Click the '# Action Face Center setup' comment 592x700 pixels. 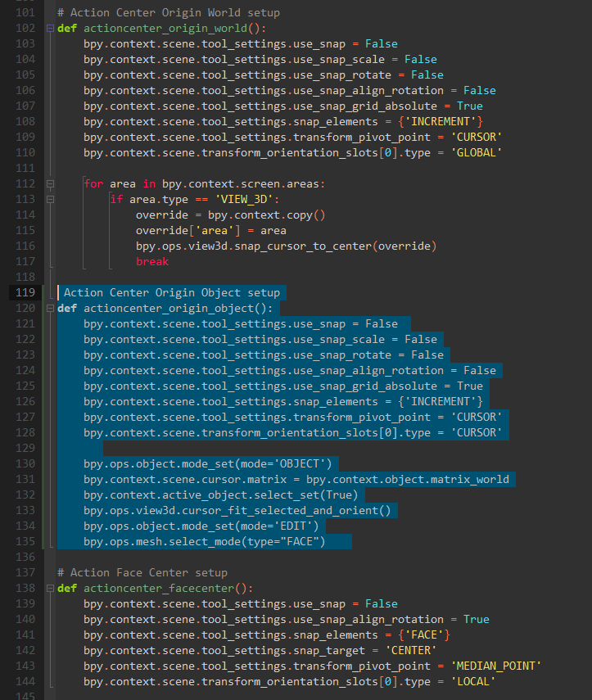click(142, 572)
